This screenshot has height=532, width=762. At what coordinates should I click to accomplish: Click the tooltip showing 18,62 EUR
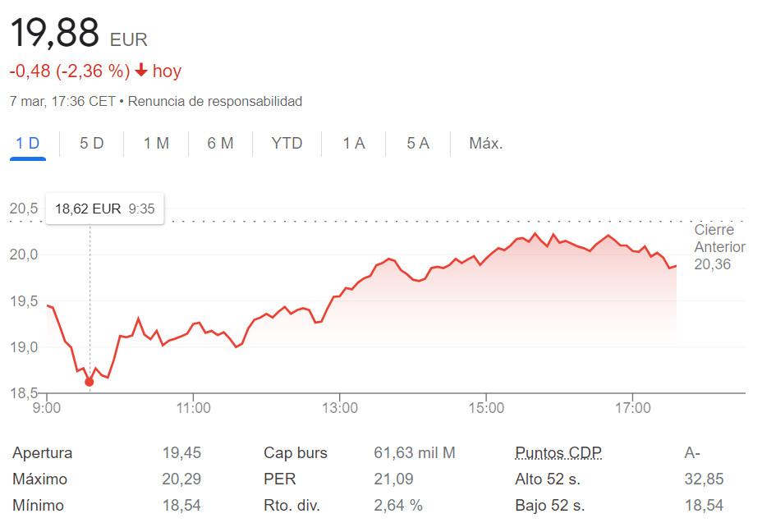point(104,209)
